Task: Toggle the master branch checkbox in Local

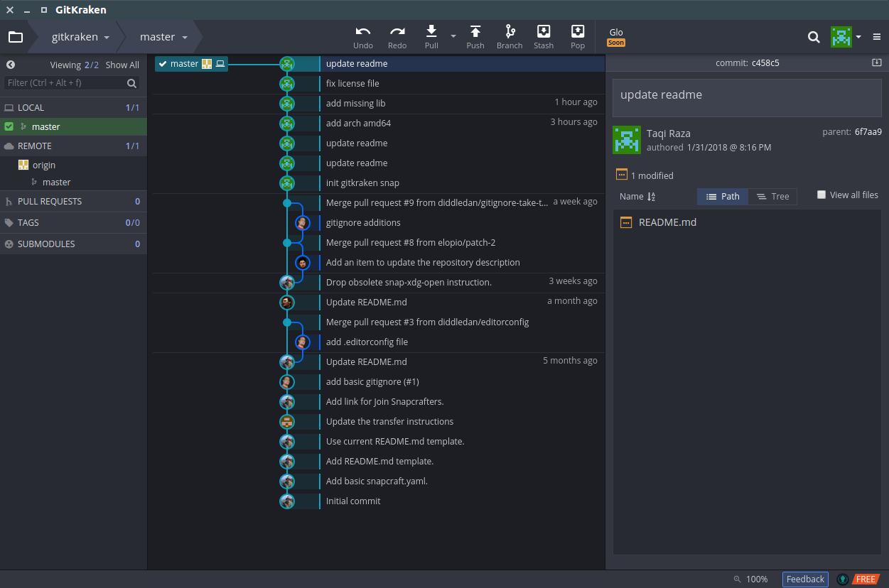Action: pyautogui.click(x=9, y=126)
